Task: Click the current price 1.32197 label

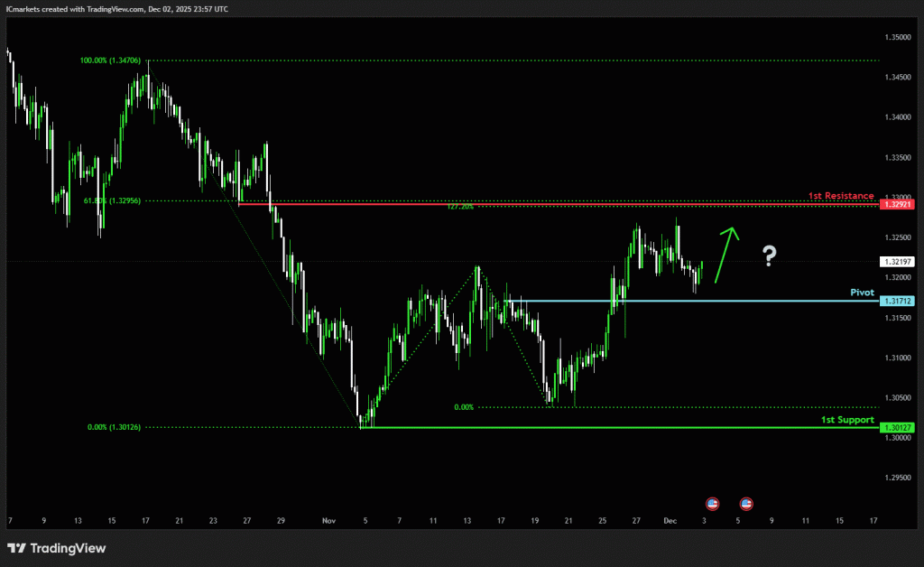Action: tap(897, 262)
